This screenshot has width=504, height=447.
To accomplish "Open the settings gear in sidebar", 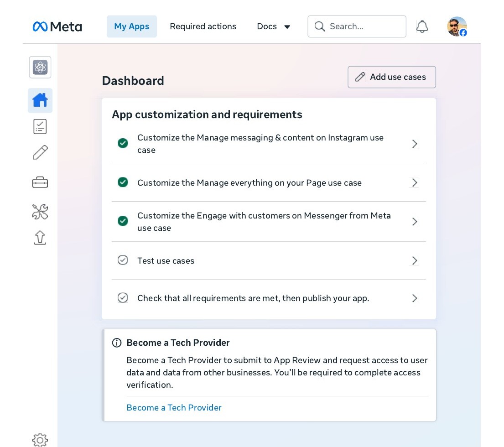I will point(40,440).
